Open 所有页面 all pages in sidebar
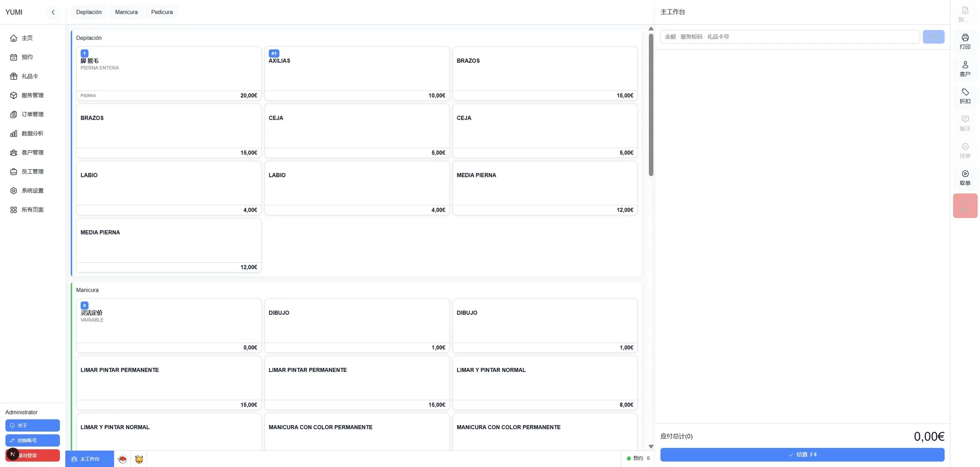Screen dimensions: 980x467 (33, 210)
